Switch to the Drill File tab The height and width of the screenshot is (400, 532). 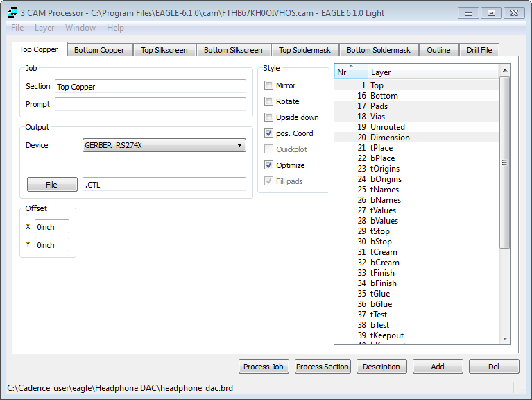point(479,50)
